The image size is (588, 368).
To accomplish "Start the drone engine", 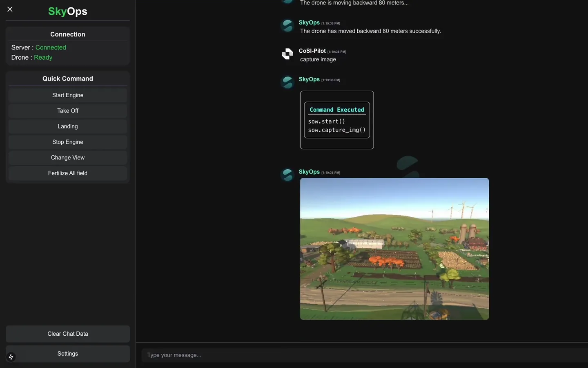I will tap(68, 95).
